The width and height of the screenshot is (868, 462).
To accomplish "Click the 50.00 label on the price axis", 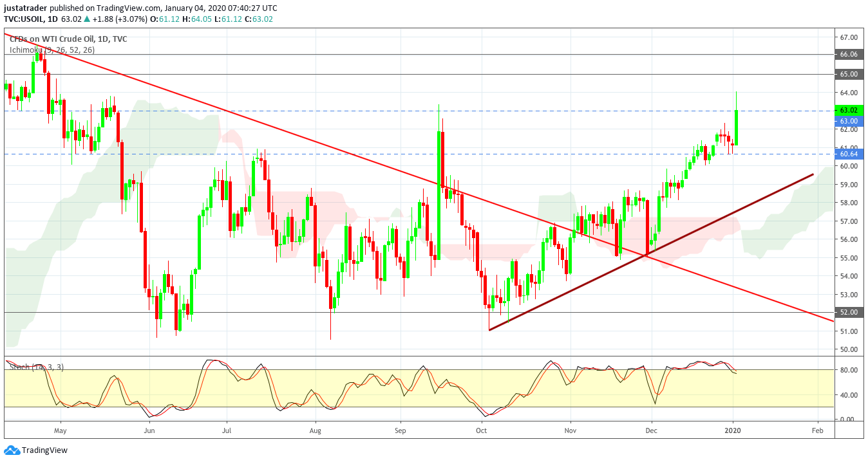I will pyautogui.click(x=849, y=349).
